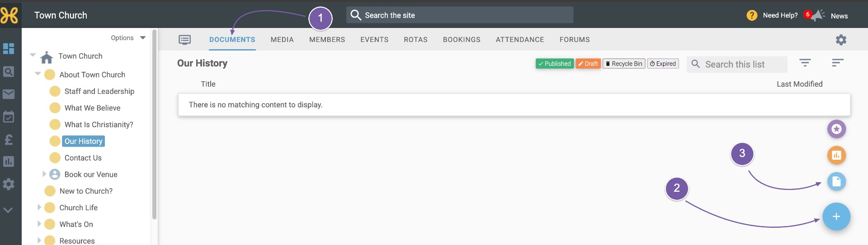Toggle the Published filter
868x245 pixels.
coord(555,64)
